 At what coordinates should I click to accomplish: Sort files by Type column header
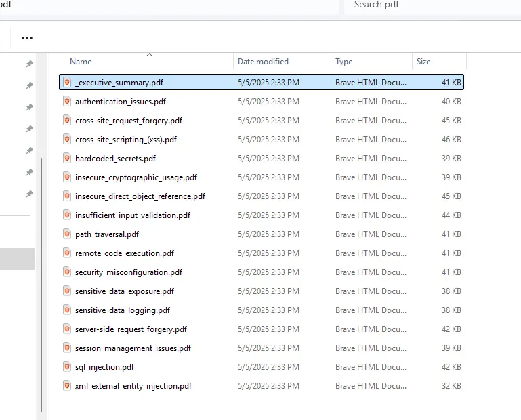point(344,62)
